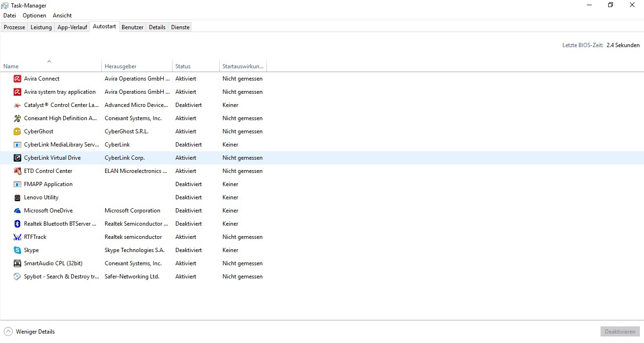Click the ETD Control Center icon

[17, 171]
